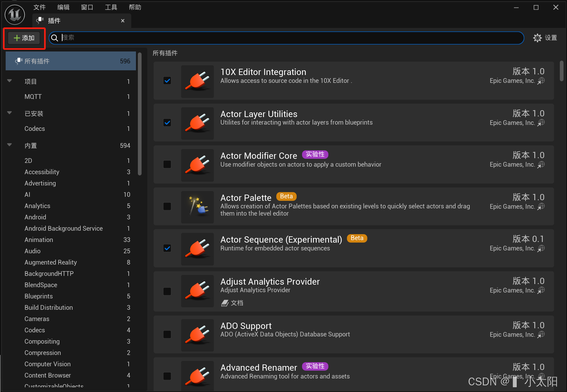
Task: Open Epic Games link icon for Actor Palette
Action: tap(541, 207)
